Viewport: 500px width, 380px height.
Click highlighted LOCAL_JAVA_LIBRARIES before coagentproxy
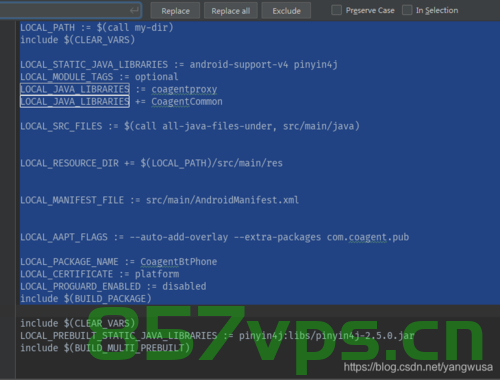(x=75, y=89)
